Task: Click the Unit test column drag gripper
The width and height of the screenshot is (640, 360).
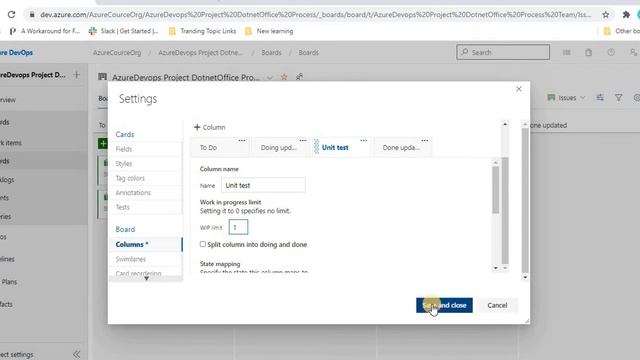Action: point(316,147)
